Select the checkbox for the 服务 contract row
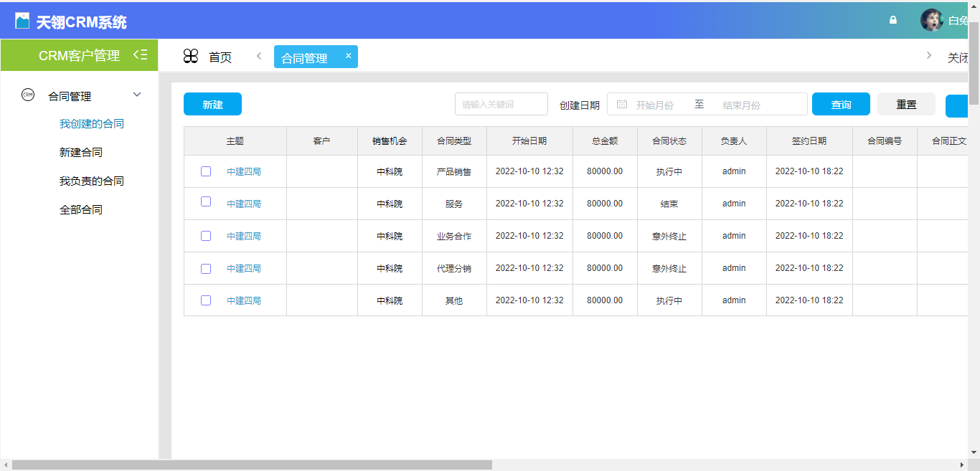The image size is (980, 471). 206,202
